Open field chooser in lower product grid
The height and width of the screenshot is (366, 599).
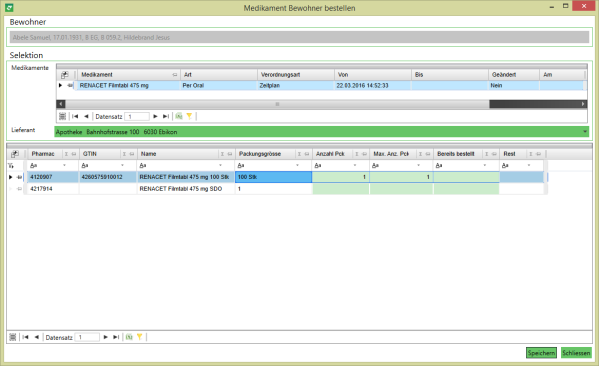(15, 154)
